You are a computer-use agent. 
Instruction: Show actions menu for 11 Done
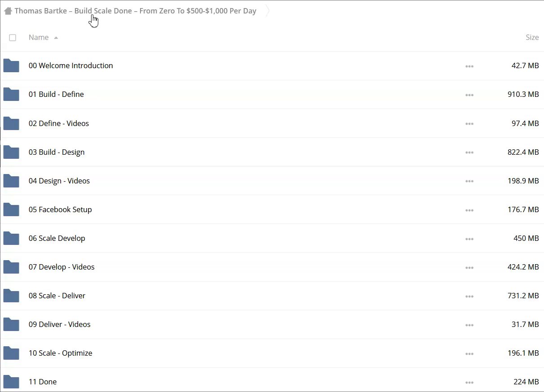[x=469, y=382]
